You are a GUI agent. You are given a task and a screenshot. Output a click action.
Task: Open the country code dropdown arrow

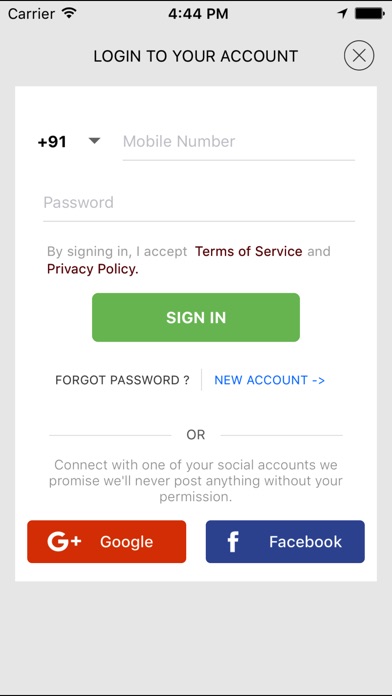pyautogui.click(x=94, y=141)
